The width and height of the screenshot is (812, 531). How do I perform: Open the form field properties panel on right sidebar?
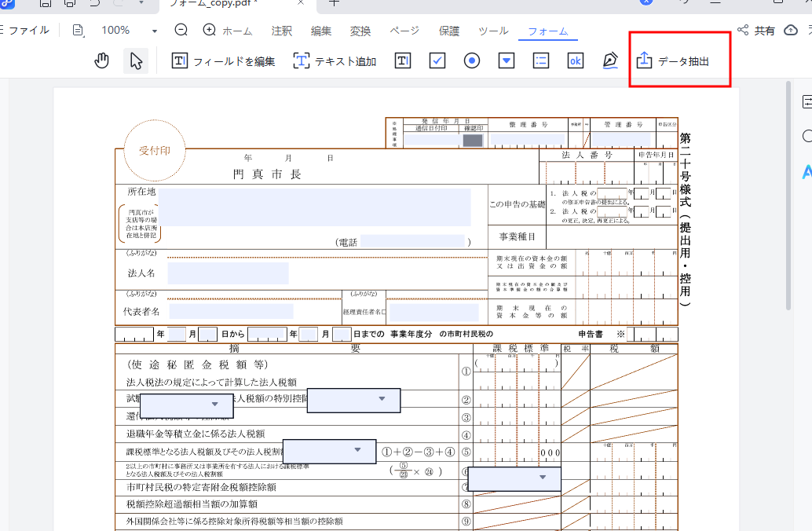(x=807, y=101)
